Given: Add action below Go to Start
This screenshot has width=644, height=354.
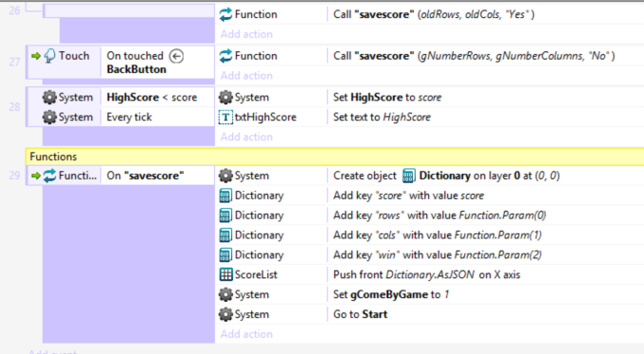Looking at the screenshot, I should (246, 334).
